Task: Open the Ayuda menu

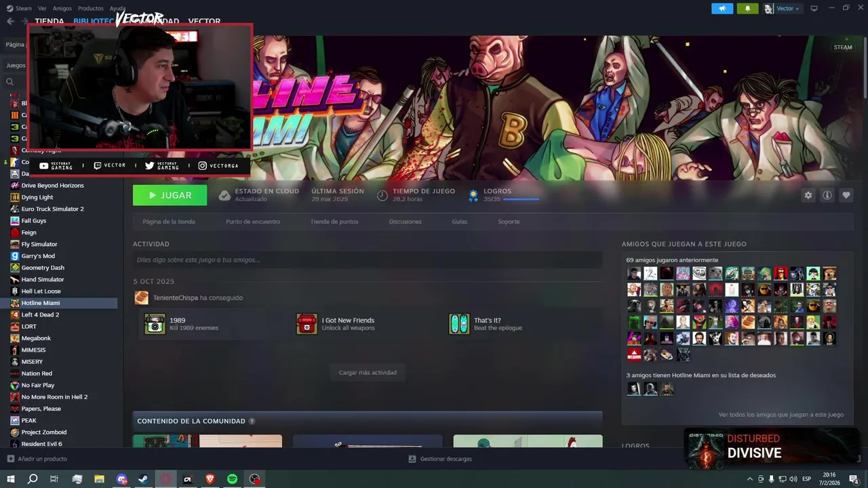Action: 117,9
